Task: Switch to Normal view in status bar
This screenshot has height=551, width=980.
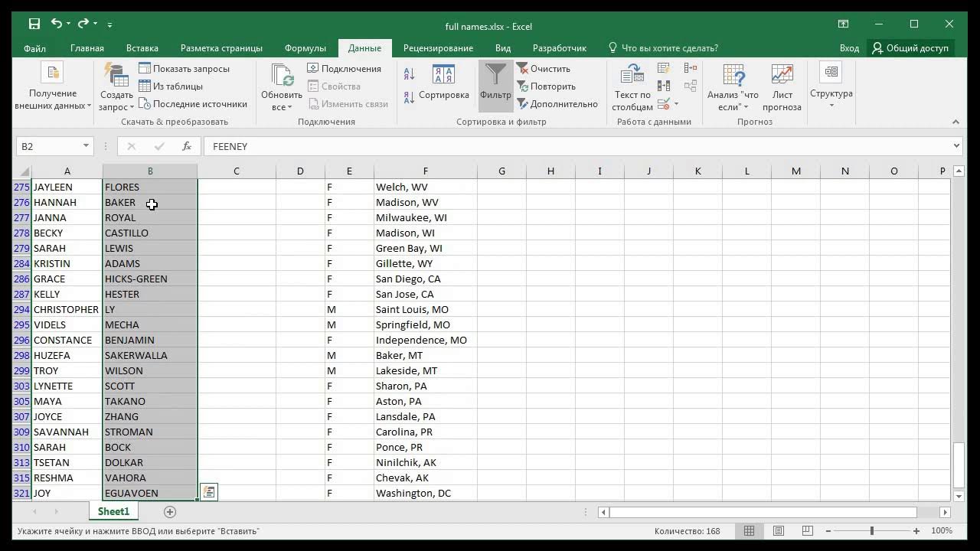Action: (750, 530)
